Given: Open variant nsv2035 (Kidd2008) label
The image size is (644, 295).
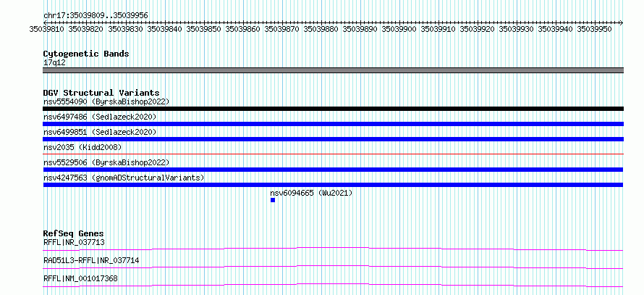Looking at the screenshot, I should click(82, 147).
